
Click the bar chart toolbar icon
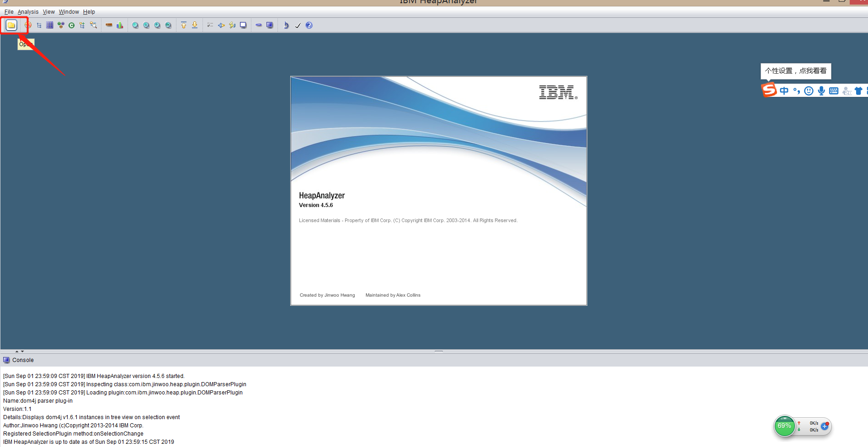coord(120,25)
